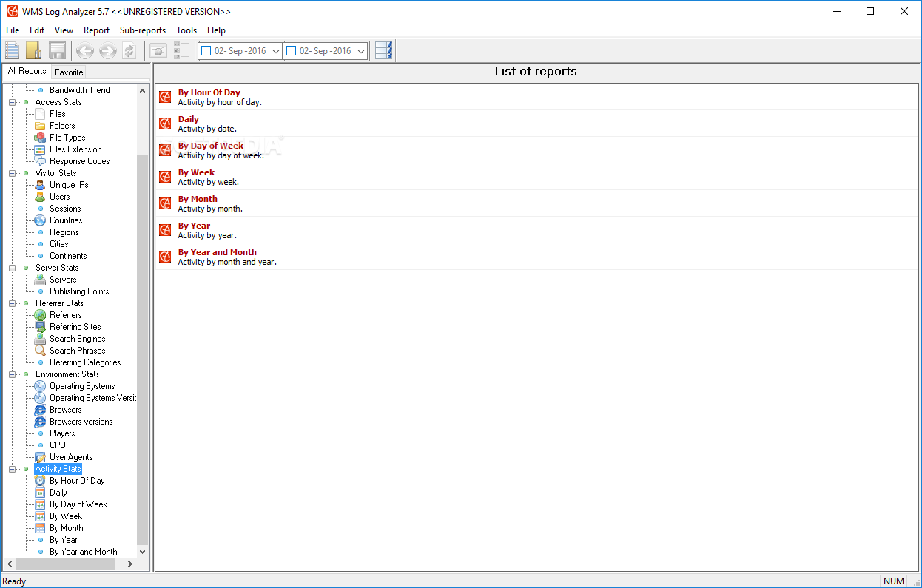Toggle the end date checkbox

click(292, 51)
